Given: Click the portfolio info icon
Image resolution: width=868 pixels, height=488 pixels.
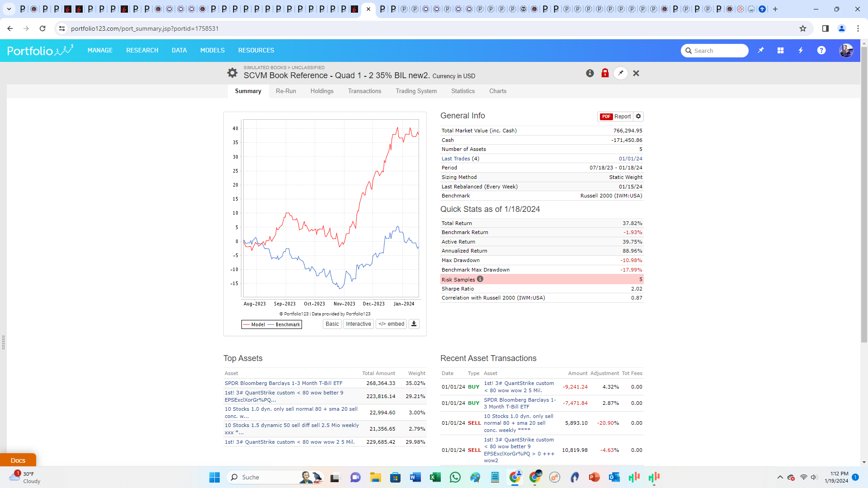Looking at the screenshot, I should click(x=590, y=73).
